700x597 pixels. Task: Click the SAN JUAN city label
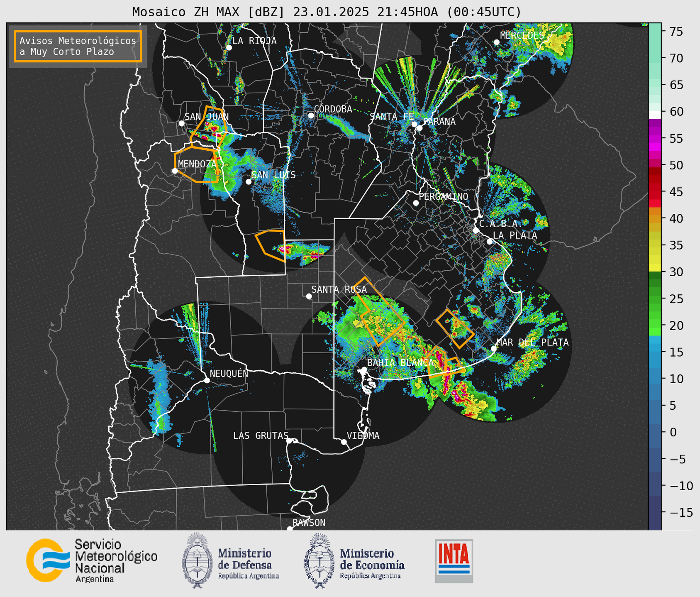pos(206,117)
